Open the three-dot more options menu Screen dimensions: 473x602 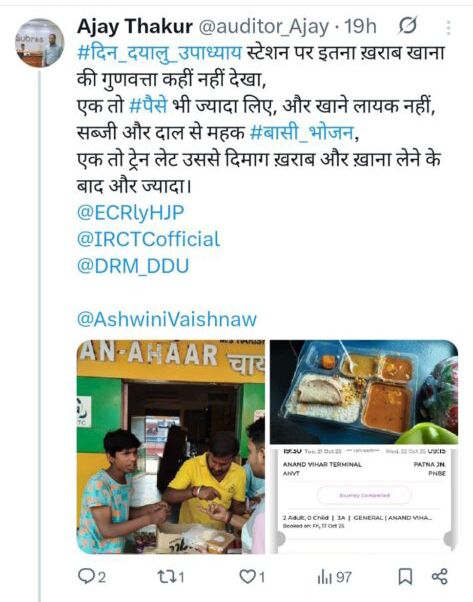pyautogui.click(x=448, y=27)
